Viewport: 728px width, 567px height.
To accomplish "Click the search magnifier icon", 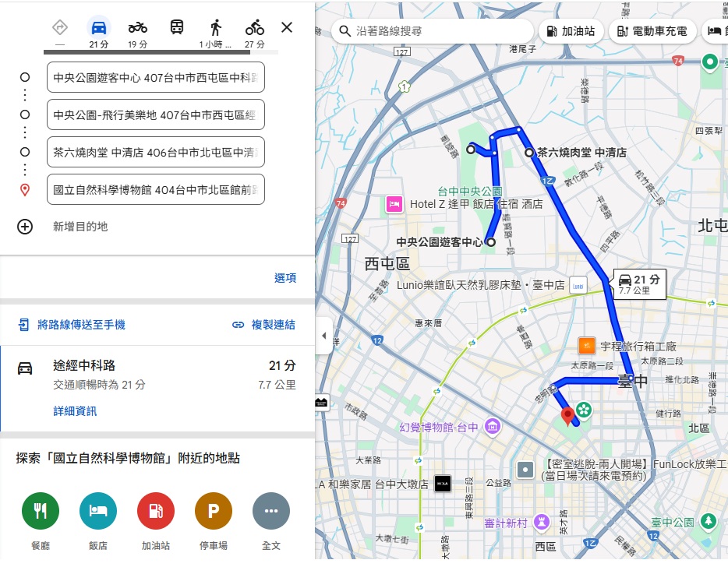I will 345,31.
